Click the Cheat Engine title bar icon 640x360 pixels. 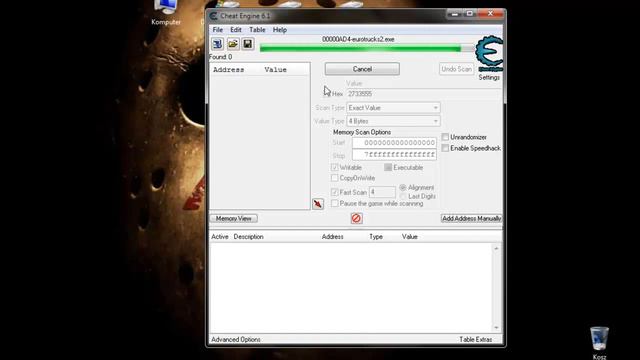point(213,16)
